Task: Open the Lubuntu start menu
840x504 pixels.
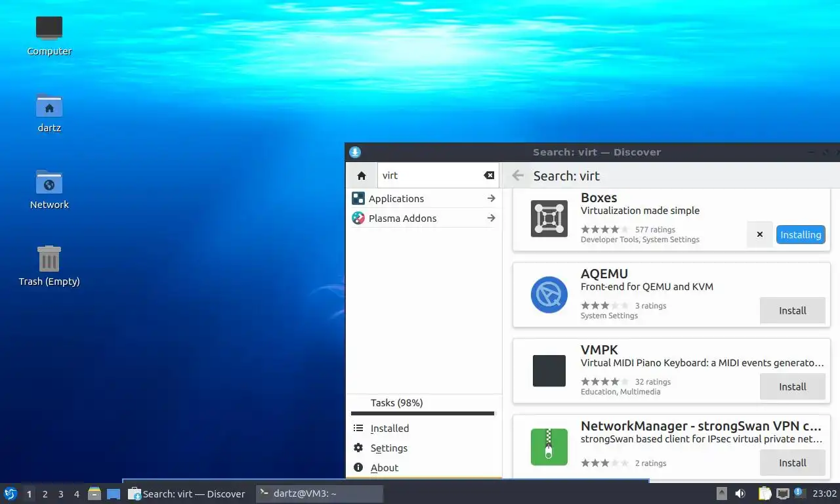Action: coord(10,493)
